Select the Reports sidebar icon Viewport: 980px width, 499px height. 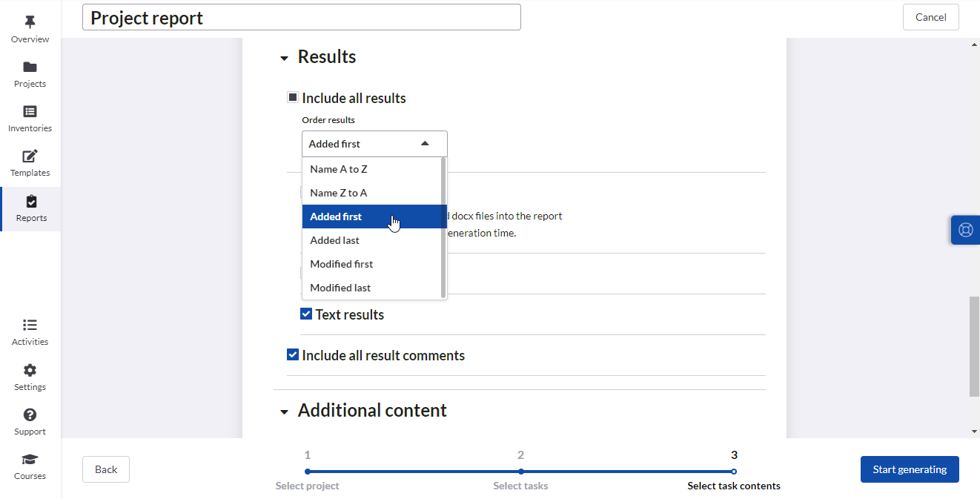(x=30, y=206)
